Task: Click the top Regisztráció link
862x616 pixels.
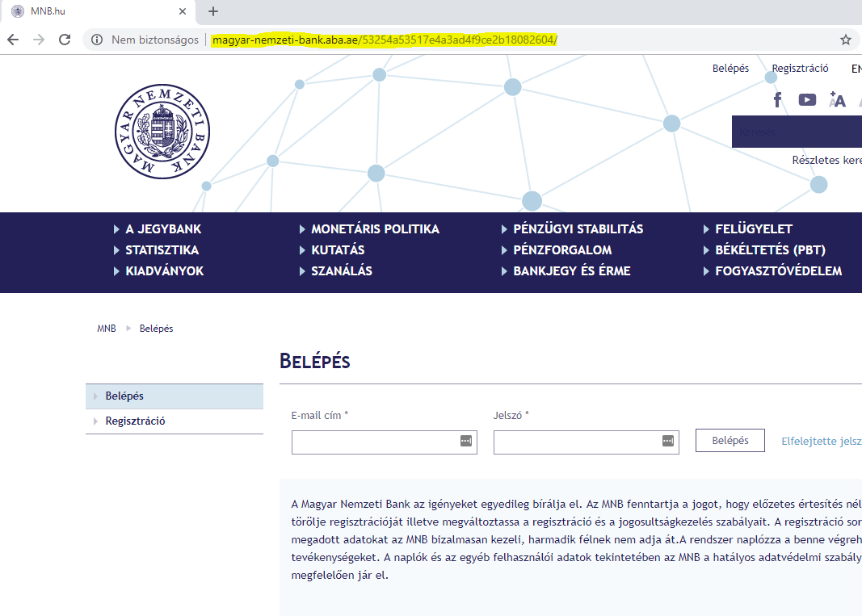Action: point(800,69)
